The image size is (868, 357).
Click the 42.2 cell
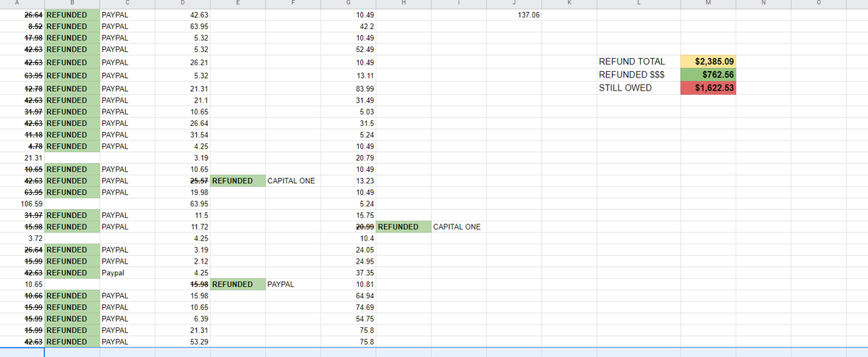(x=348, y=26)
